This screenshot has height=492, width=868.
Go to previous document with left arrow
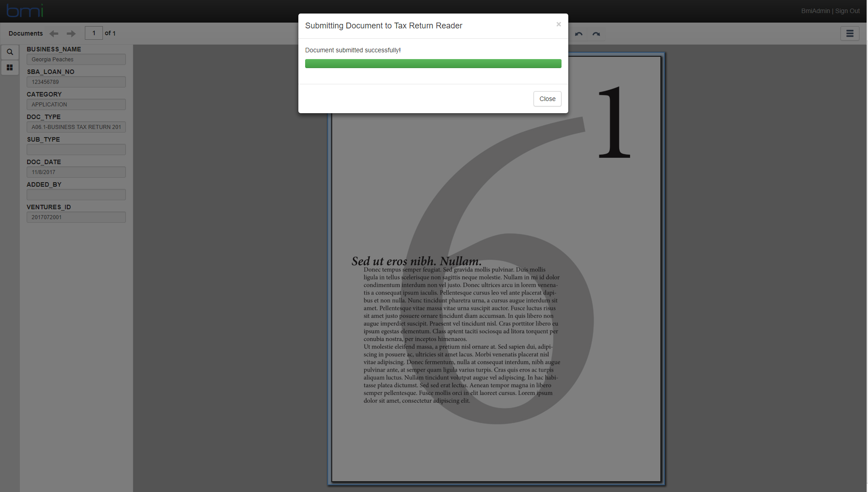[x=54, y=33]
